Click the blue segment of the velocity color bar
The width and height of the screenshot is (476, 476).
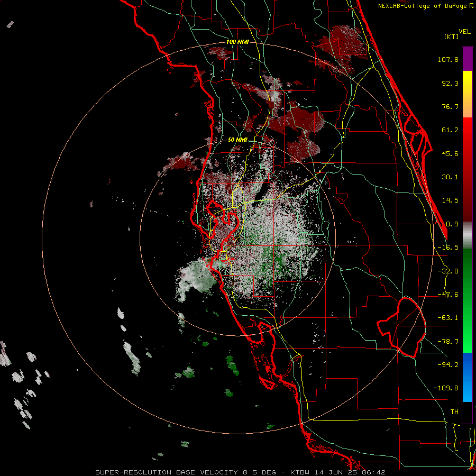click(467, 377)
